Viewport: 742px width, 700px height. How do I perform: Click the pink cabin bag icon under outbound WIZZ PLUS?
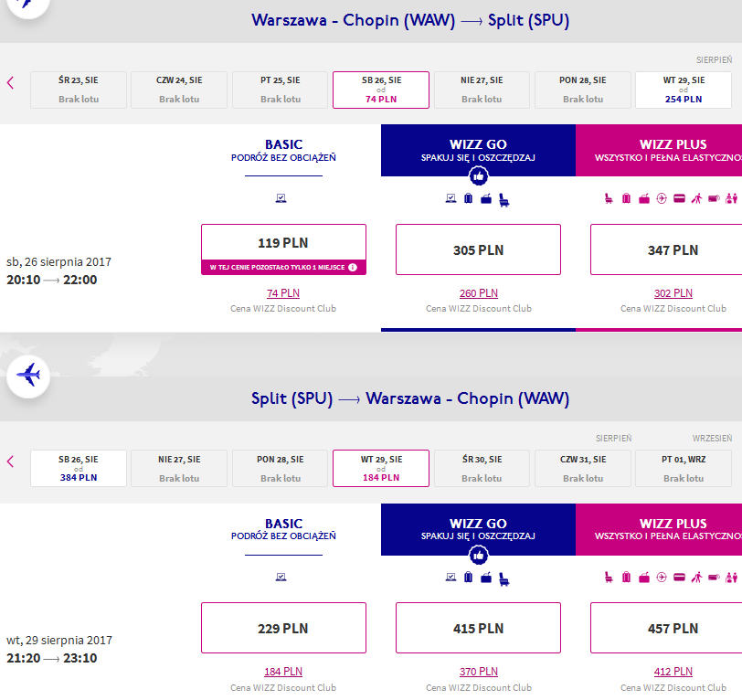click(x=644, y=199)
